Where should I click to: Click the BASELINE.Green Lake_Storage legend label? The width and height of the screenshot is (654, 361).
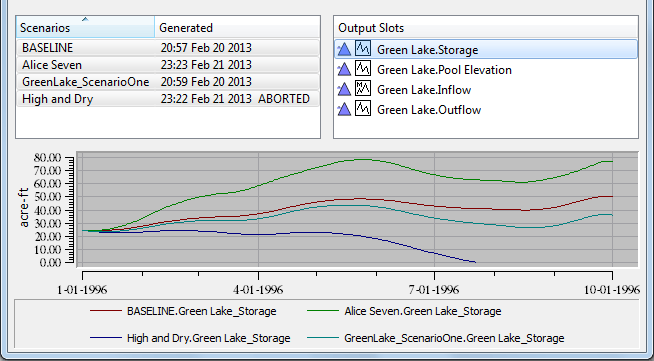pos(201,311)
